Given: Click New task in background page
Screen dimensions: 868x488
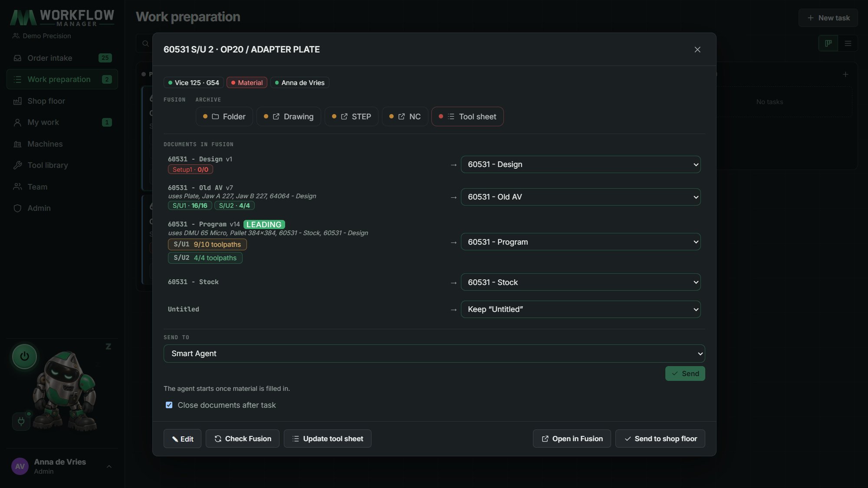Looking at the screenshot, I should pos(828,18).
